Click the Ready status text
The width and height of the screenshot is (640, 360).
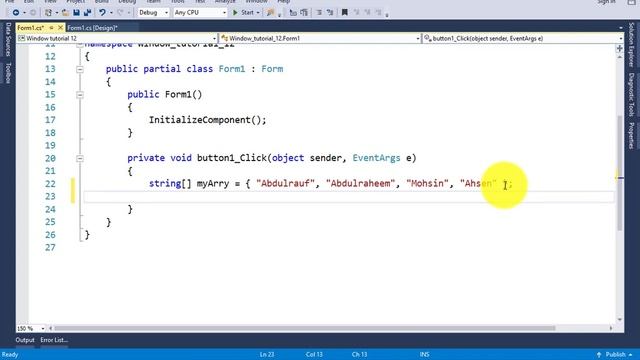[10, 354]
